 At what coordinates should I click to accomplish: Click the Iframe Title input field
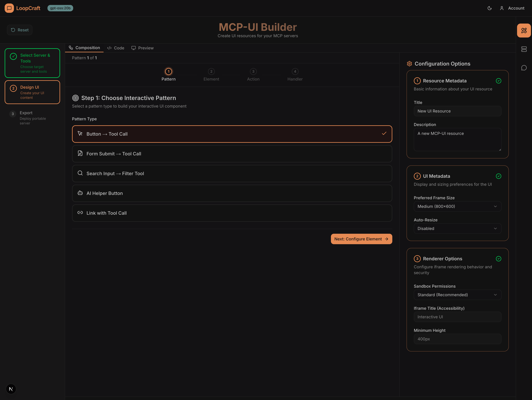tap(457, 317)
